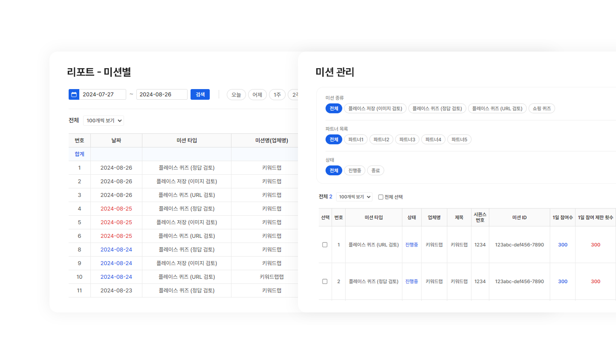Click mission ID 123abc-def456-7890 in row 1

pyautogui.click(x=519, y=245)
